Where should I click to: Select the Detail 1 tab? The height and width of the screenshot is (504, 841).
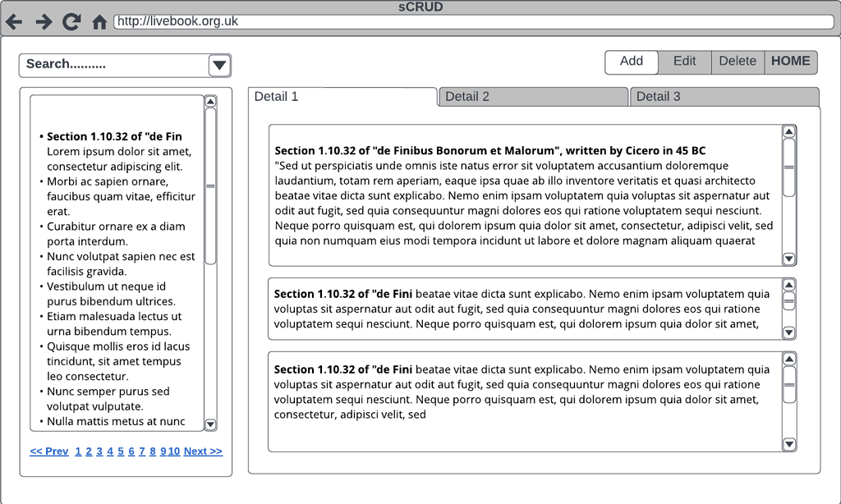(342, 97)
